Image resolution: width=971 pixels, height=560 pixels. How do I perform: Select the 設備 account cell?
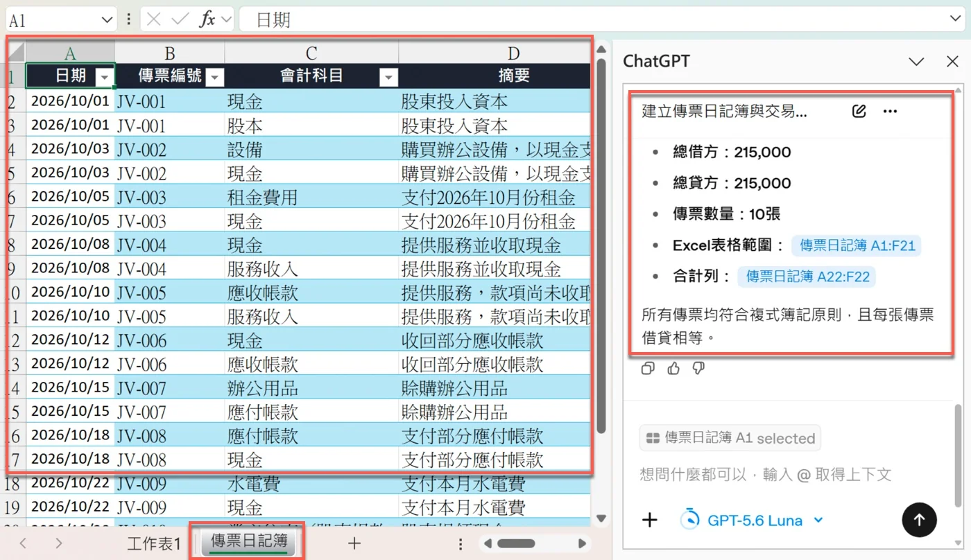coord(311,149)
